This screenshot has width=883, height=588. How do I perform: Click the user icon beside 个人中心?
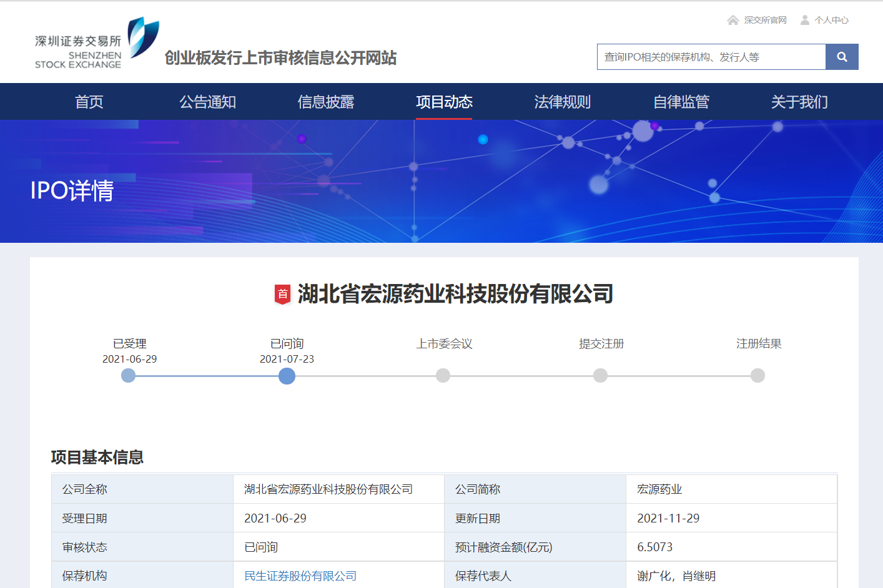click(805, 20)
